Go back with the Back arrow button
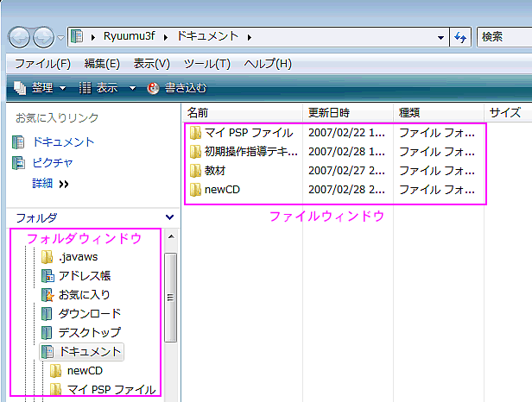The height and width of the screenshot is (402, 532). 19,37
